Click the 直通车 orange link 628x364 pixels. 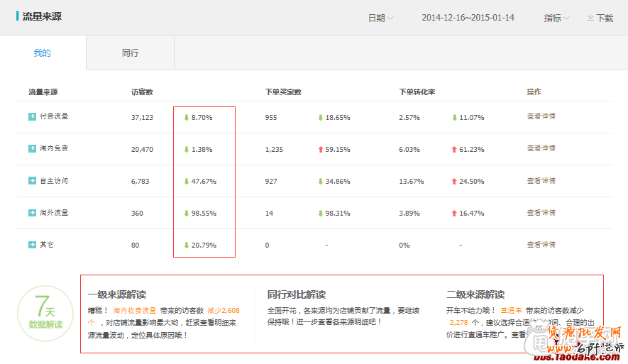511,310
